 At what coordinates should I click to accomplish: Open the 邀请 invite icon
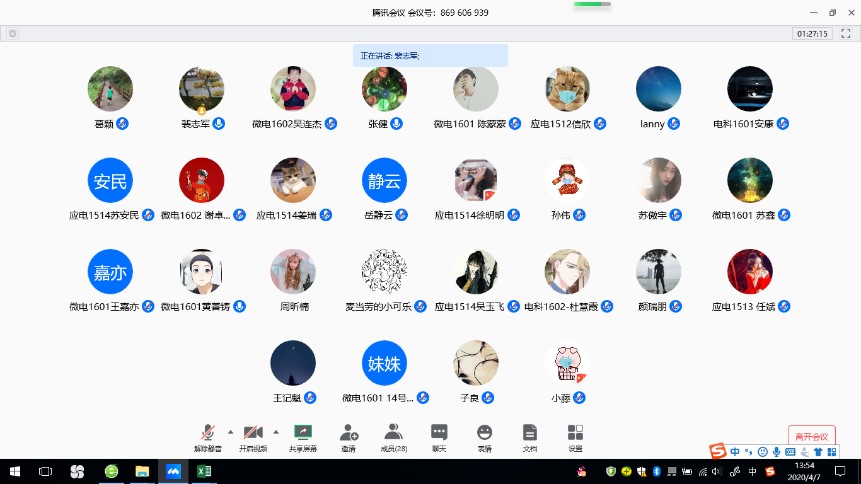point(348,436)
